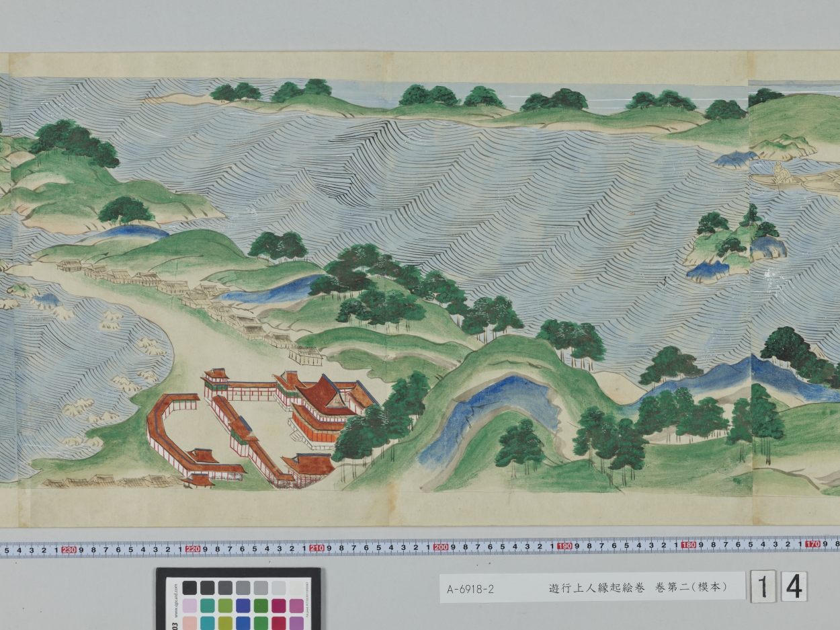Click the pink swatch ending the second row

tap(296, 606)
